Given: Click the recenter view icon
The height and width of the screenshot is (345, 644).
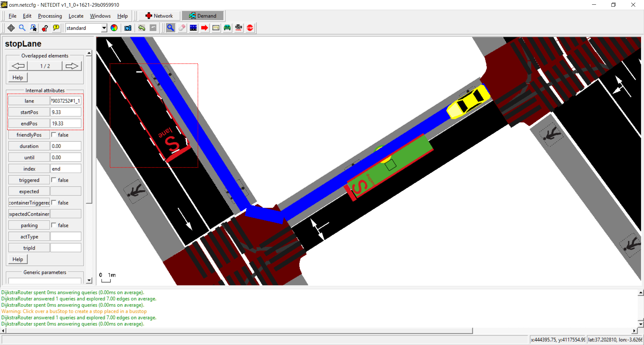Looking at the screenshot, I should tap(11, 28).
